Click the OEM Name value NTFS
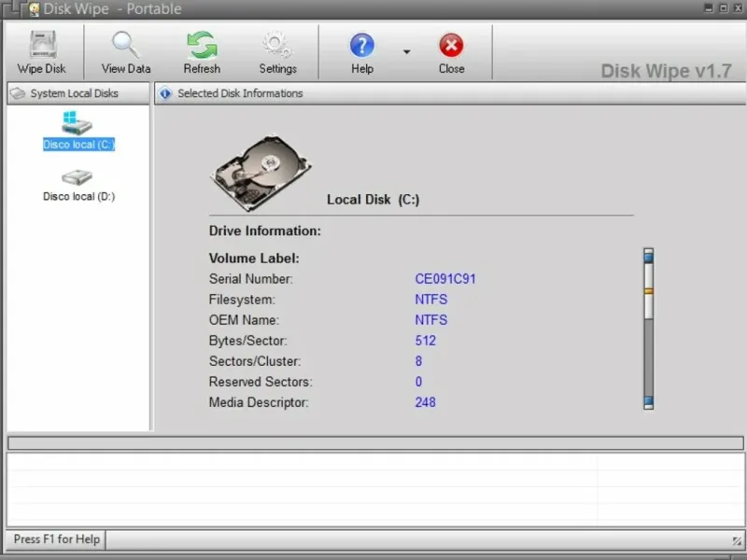 (431, 320)
